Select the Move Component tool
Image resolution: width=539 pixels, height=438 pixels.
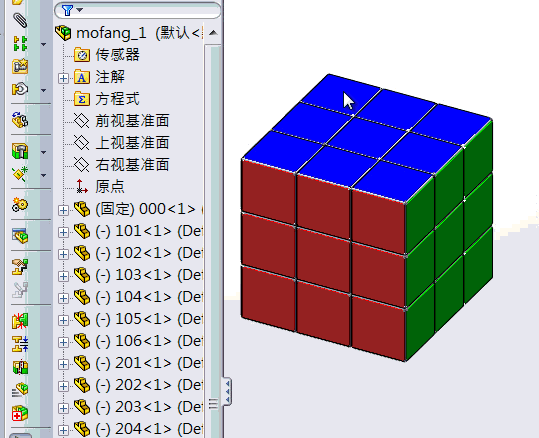click(20, 89)
